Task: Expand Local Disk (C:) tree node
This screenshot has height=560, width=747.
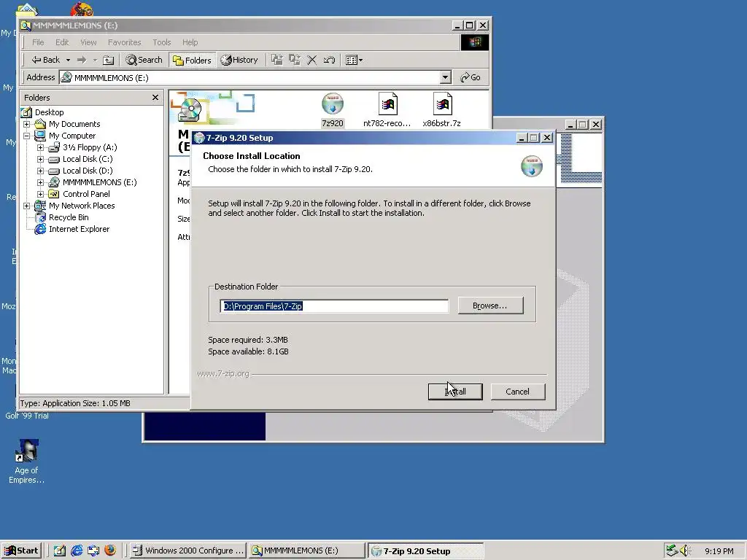Action: click(x=41, y=159)
